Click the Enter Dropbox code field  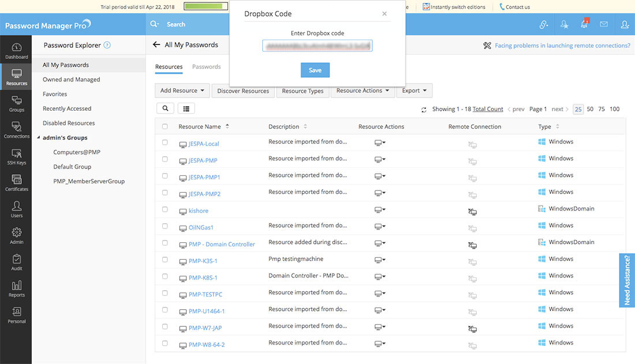click(317, 46)
